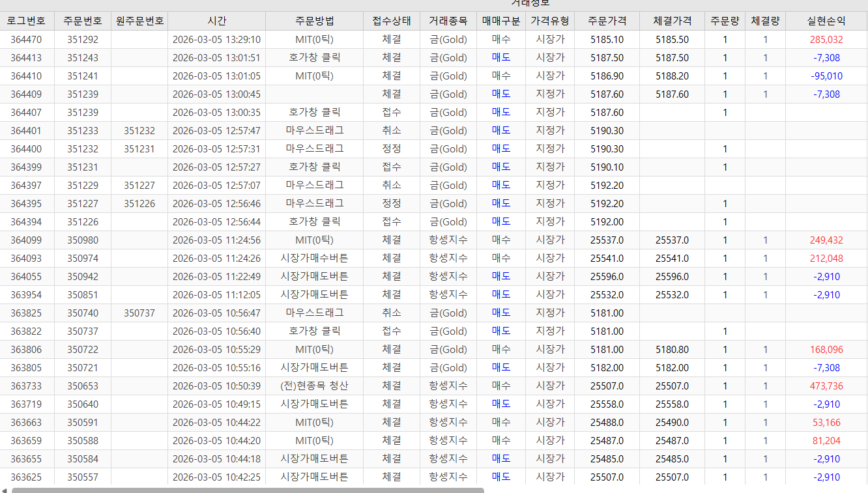Viewport: 868px width, 493px height.
Task: Click profit value 212,048
Action: 826,258
